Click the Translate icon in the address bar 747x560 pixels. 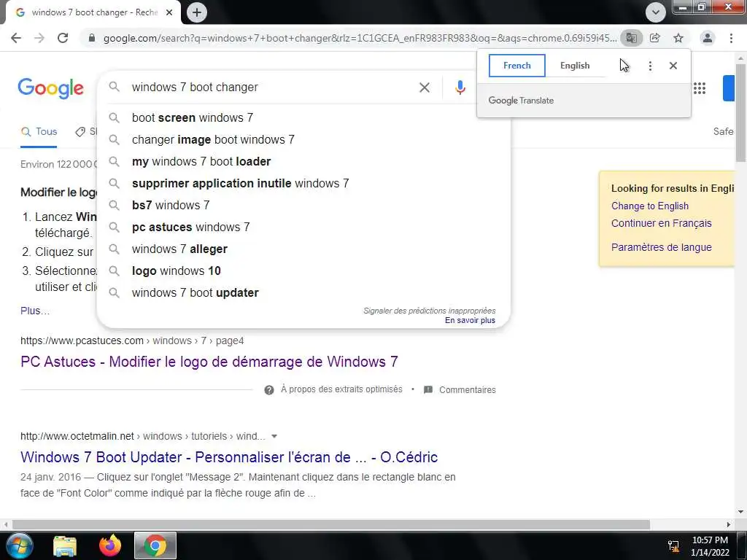coord(631,38)
